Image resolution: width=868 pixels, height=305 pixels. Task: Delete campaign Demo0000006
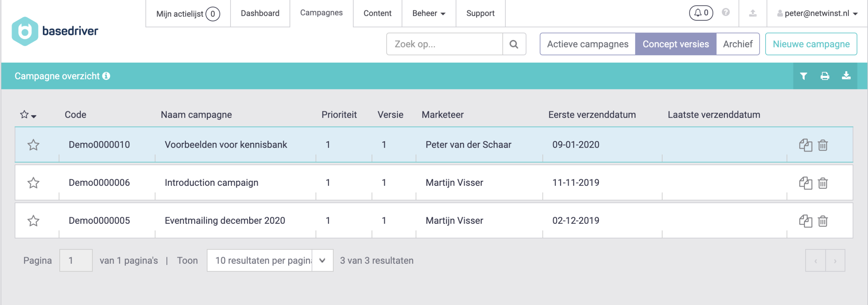823,183
